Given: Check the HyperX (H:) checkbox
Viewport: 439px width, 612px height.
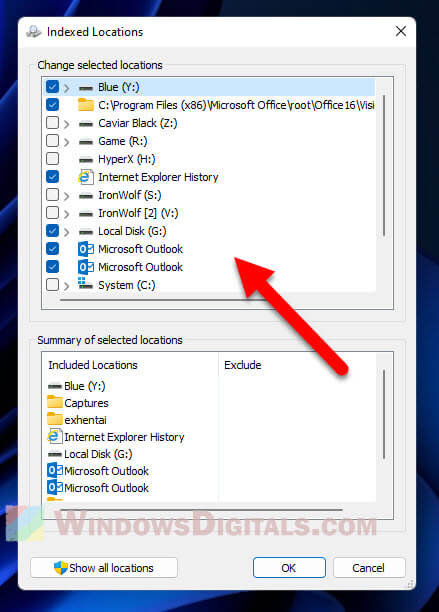Looking at the screenshot, I should (52, 158).
